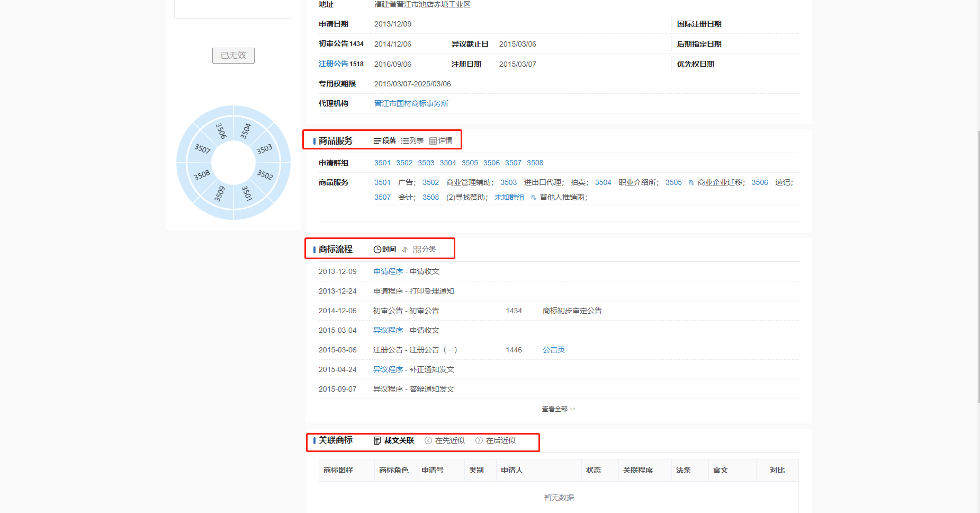The image size is (980, 513).
Task: Open 未知群组 link in goods services
Action: tap(509, 198)
